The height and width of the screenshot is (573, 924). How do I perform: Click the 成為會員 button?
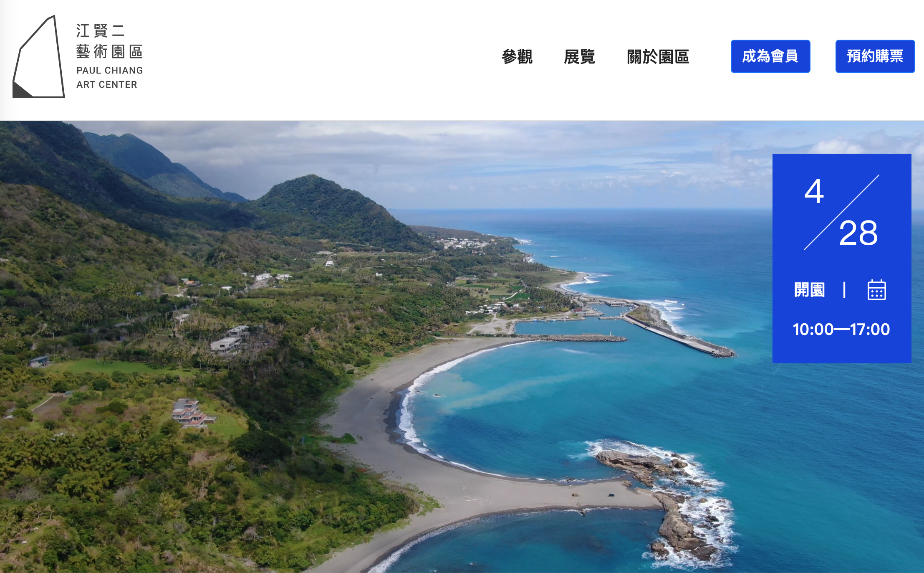click(x=770, y=56)
